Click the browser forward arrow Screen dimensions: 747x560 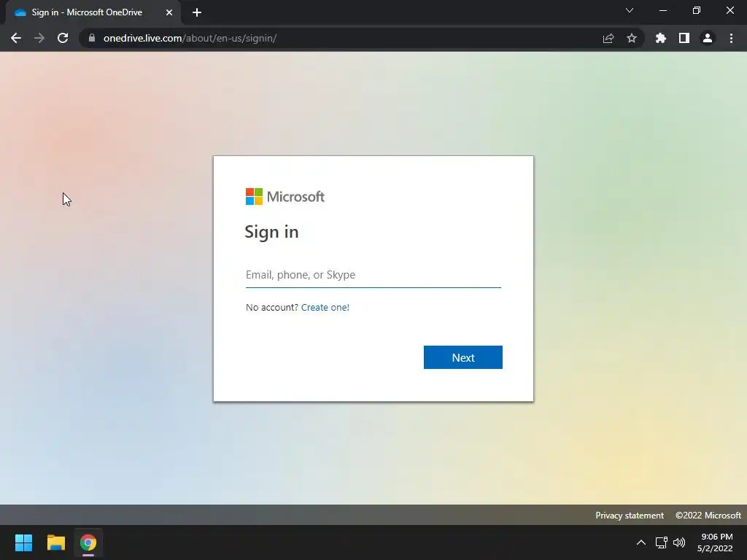click(39, 38)
